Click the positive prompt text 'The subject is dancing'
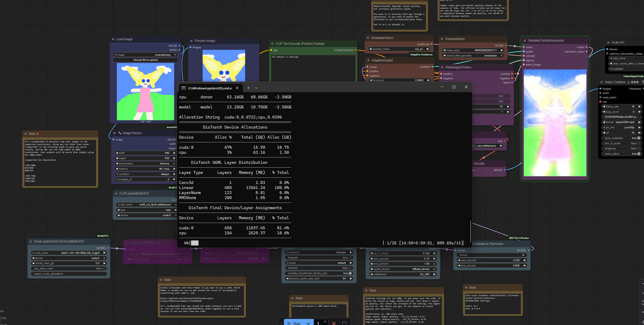This screenshot has width=644, height=325. [285, 57]
